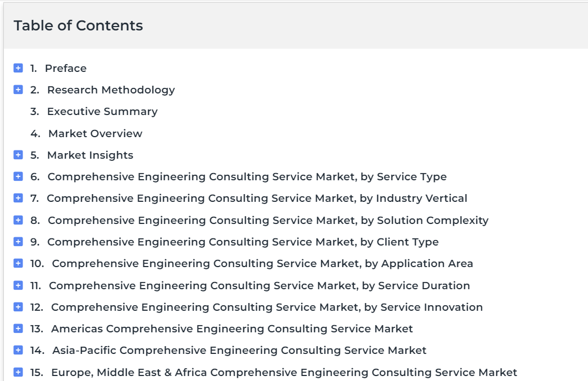Expand section 7 by Industry Vertical
The height and width of the screenshot is (381, 588).
click(18, 198)
